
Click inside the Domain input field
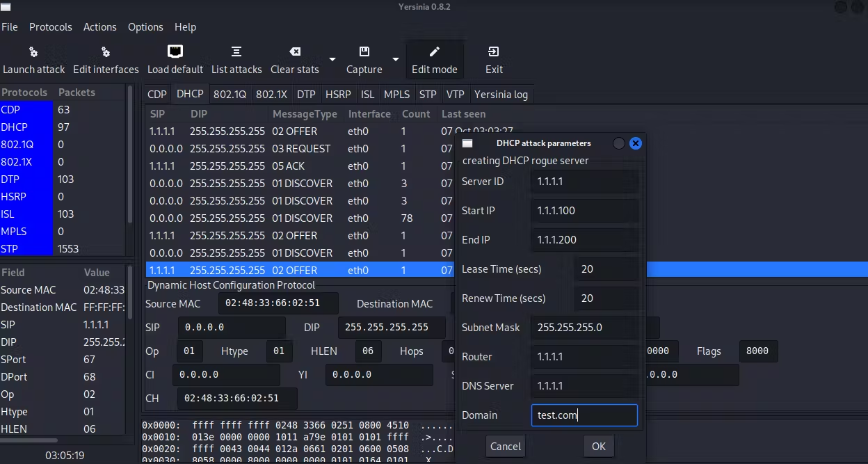(x=584, y=415)
